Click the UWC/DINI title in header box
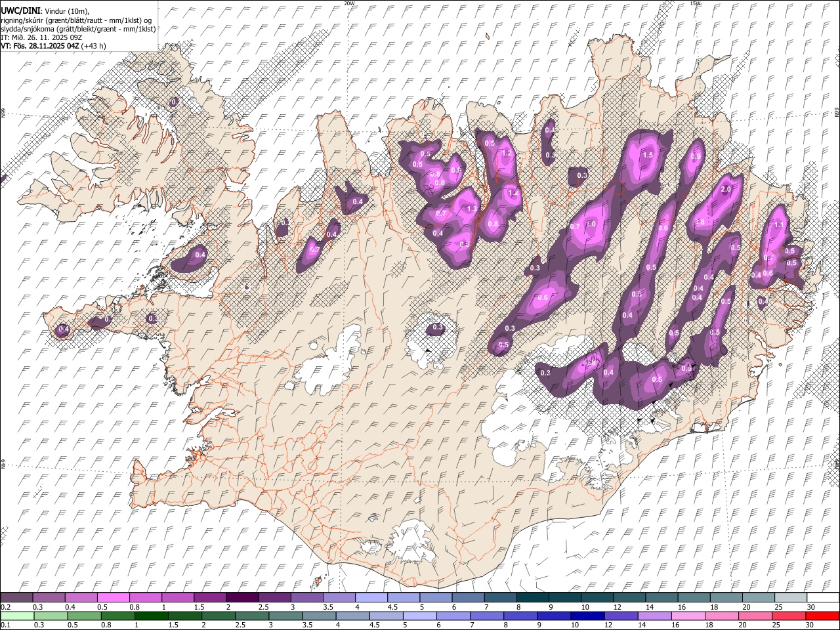Viewport: 840px width, 630px height. pyautogui.click(x=20, y=11)
